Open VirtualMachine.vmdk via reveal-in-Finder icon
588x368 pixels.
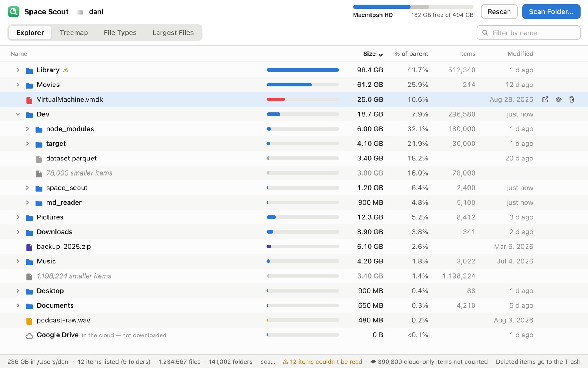pos(545,99)
